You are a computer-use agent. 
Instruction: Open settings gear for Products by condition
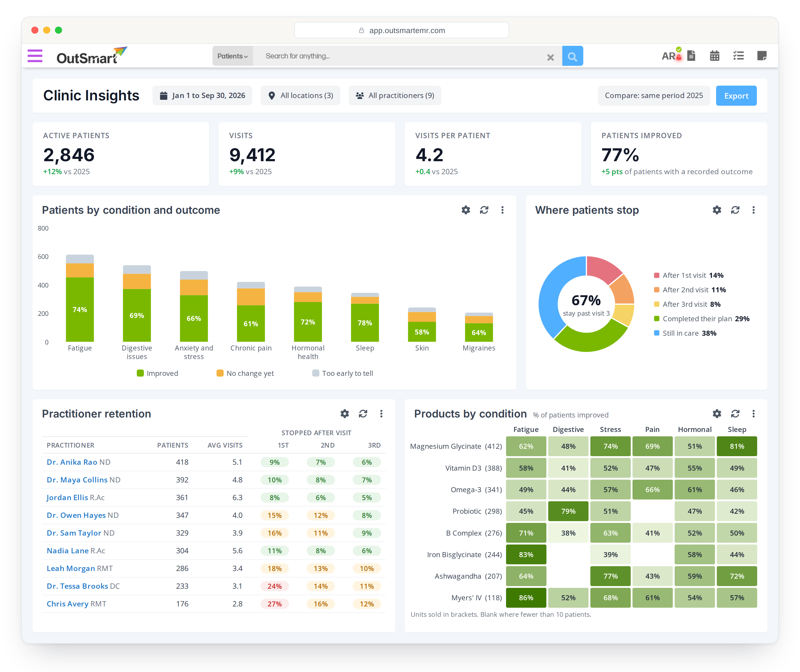(716, 414)
